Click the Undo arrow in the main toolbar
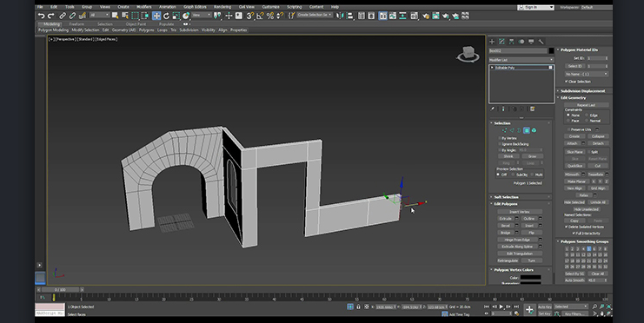 (x=41, y=16)
